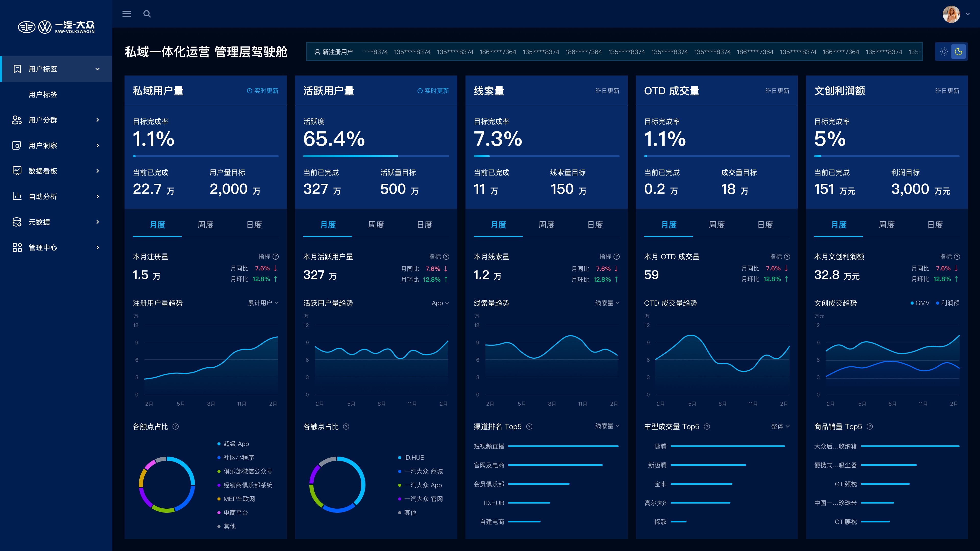Click the FAW-Volkswagen logo

pyautogui.click(x=56, y=27)
